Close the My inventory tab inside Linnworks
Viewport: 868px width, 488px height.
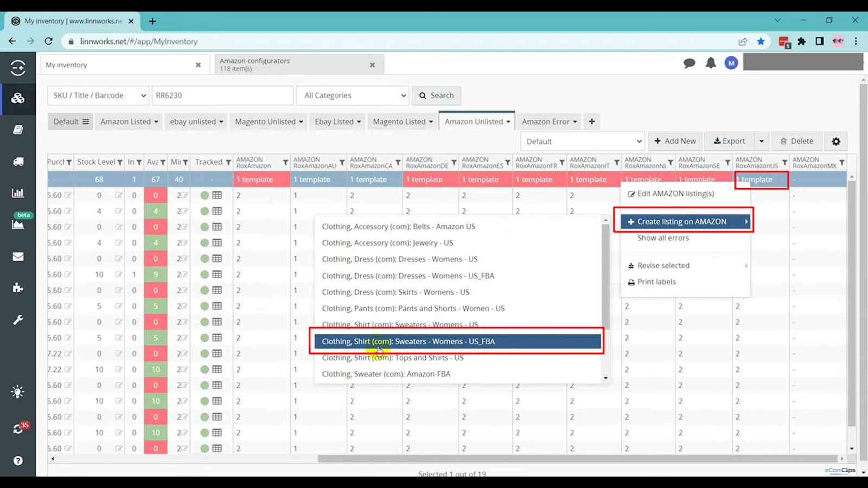(x=198, y=65)
